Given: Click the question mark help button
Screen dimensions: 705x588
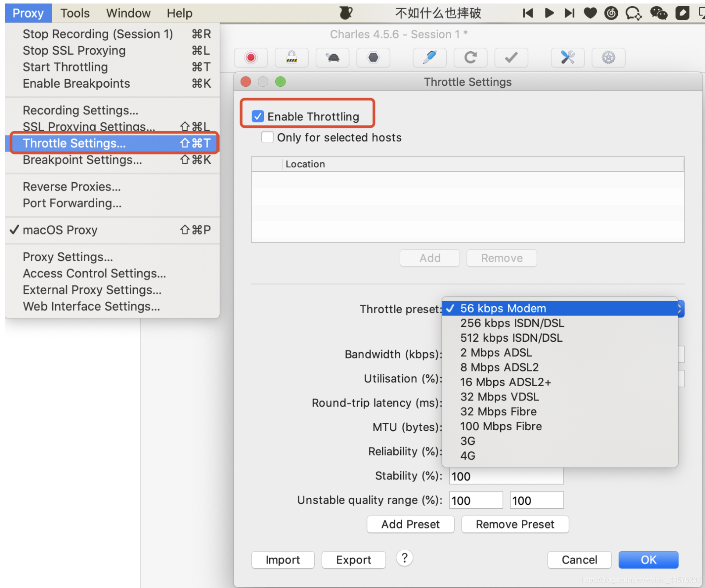Looking at the screenshot, I should click(405, 558).
